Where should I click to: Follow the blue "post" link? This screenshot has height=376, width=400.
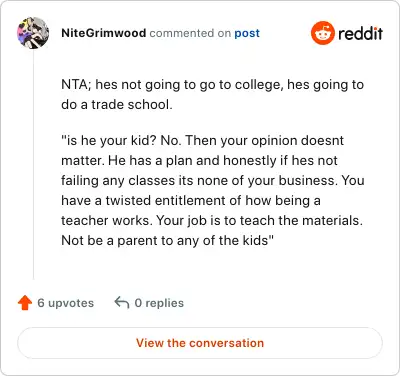point(247,33)
